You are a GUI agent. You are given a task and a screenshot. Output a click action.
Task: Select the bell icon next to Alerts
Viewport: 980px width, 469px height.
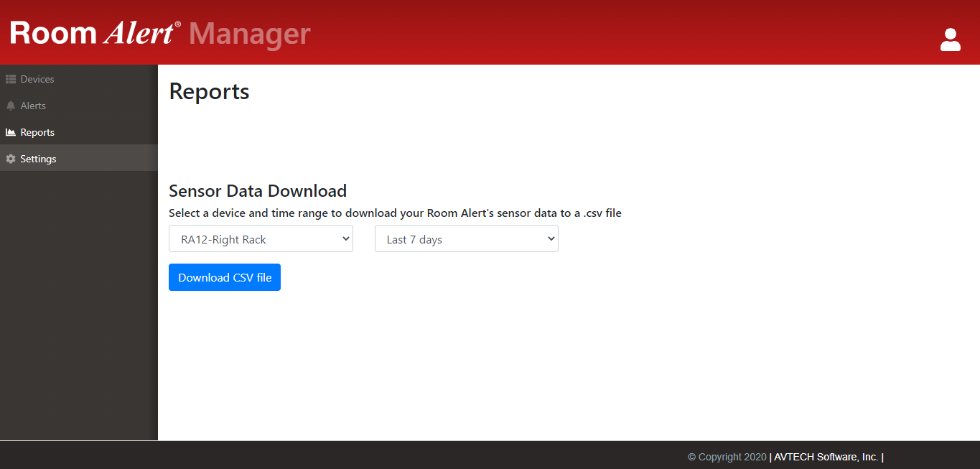pyautogui.click(x=10, y=106)
